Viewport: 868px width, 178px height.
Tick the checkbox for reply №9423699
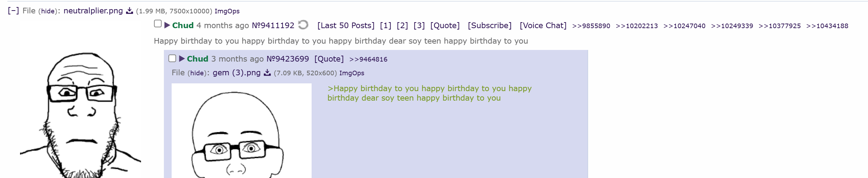click(172, 58)
